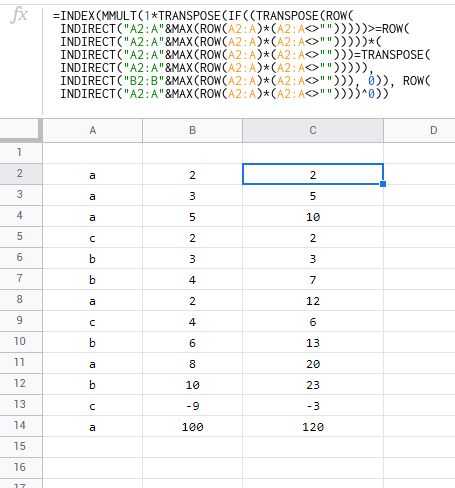The height and width of the screenshot is (488, 455).
Task: Click cell C4 with value 10
Action: click(313, 216)
